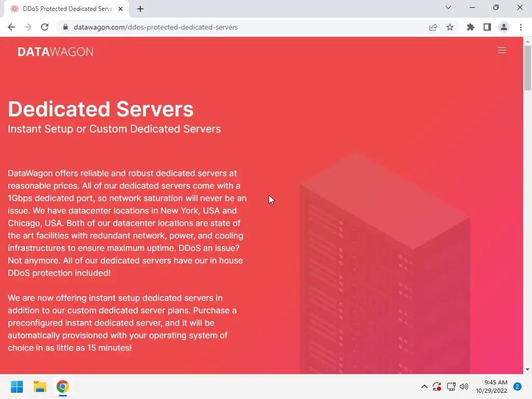The height and width of the screenshot is (399, 532).
Task: Close the Chrome window
Action: point(520,7)
